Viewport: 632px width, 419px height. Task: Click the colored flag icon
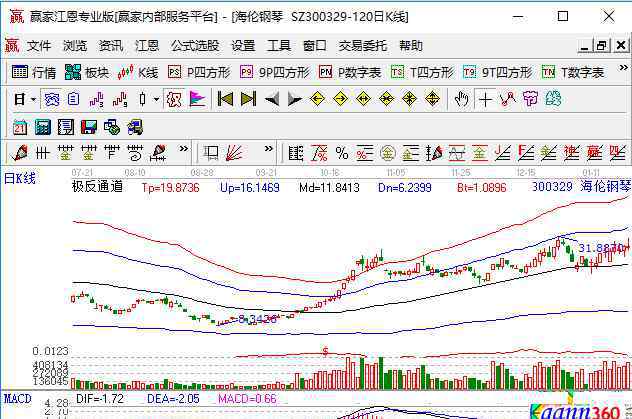(x=197, y=99)
